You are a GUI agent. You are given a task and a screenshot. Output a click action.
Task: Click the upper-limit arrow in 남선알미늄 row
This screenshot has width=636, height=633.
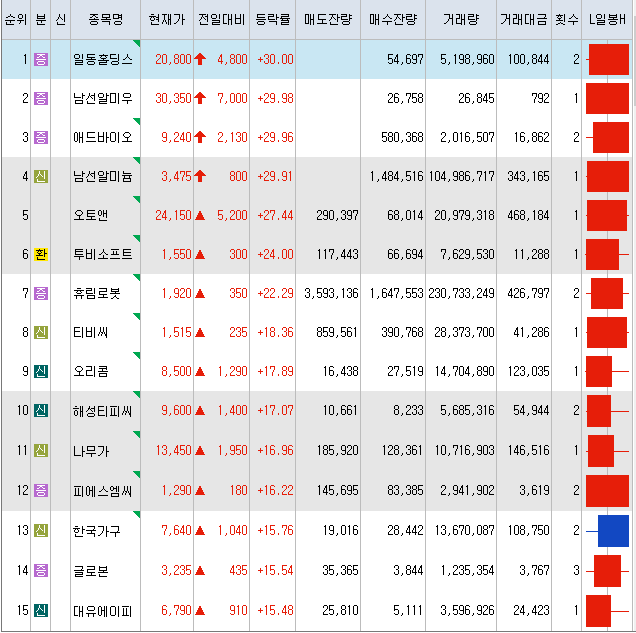tap(200, 176)
